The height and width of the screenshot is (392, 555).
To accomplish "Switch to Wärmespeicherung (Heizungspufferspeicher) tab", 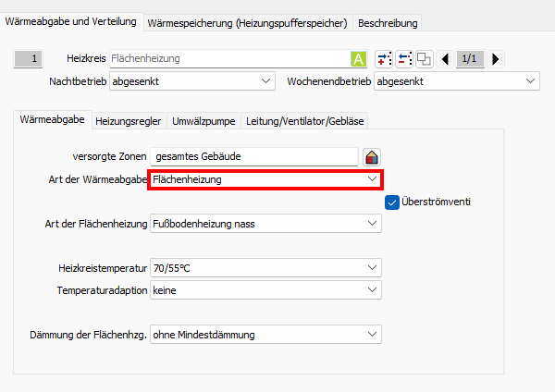I will [248, 22].
